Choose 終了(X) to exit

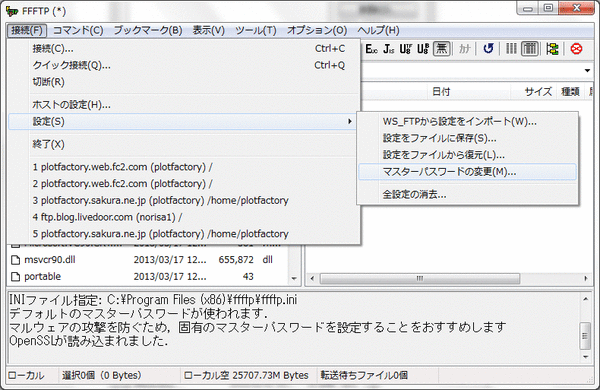click(184, 144)
